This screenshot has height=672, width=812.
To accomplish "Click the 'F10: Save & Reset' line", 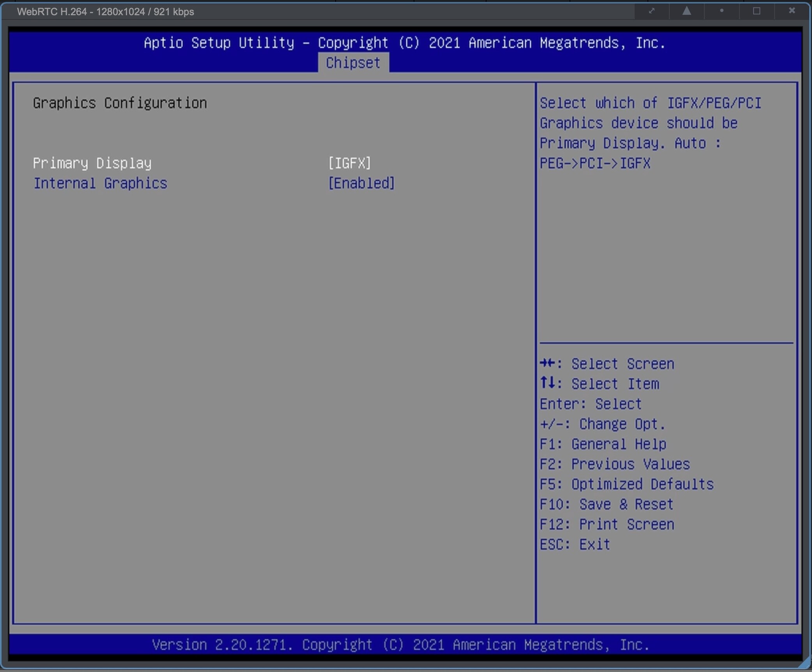I will click(607, 504).
